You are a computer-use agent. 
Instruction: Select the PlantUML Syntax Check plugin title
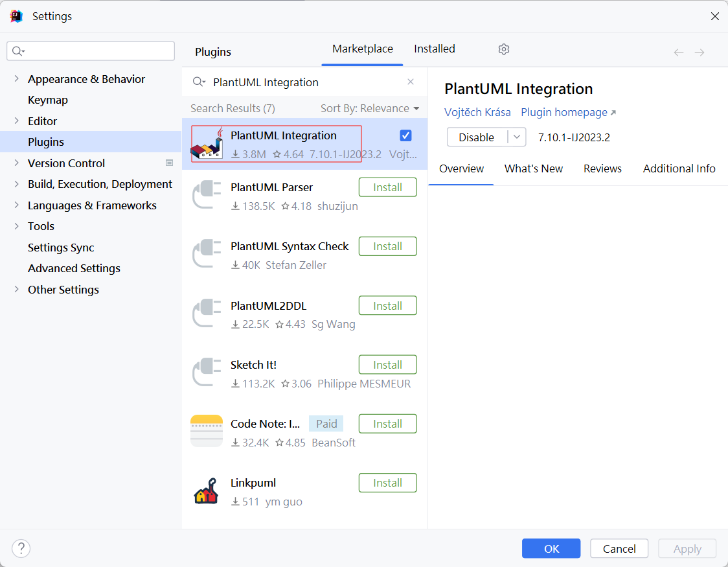click(290, 246)
